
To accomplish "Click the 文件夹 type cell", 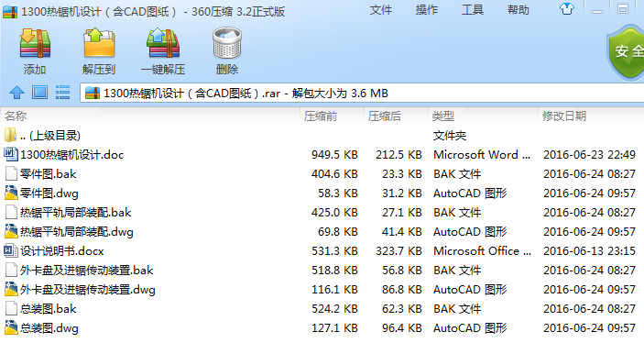I will point(450,136).
